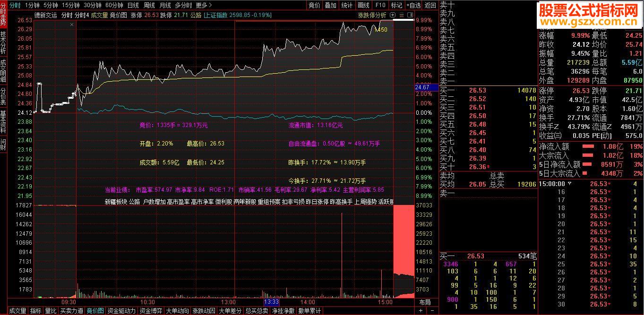644x315 pixels.
Task: Select the 15分钟 timeframe
Action: [x=70, y=5]
